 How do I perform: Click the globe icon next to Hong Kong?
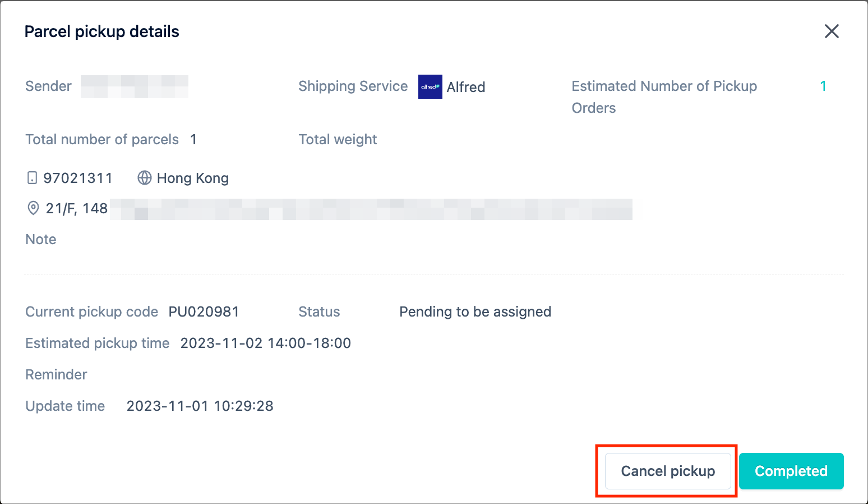(145, 178)
